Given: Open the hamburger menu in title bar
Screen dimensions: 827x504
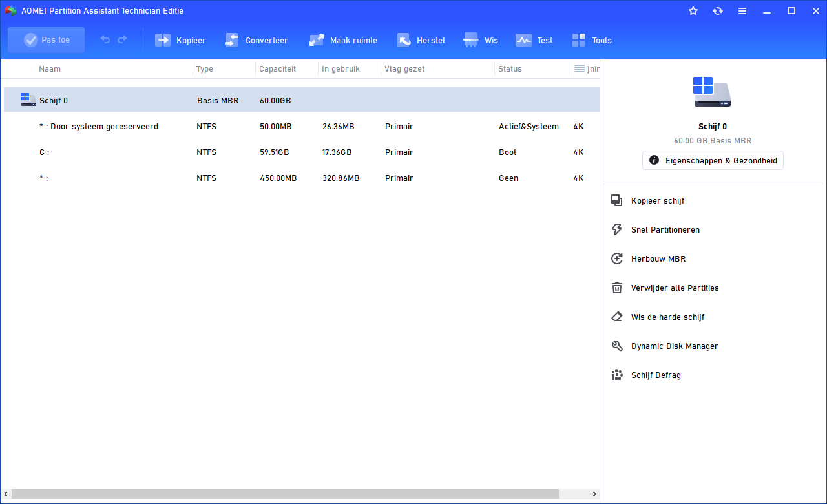Looking at the screenshot, I should tap(742, 11).
